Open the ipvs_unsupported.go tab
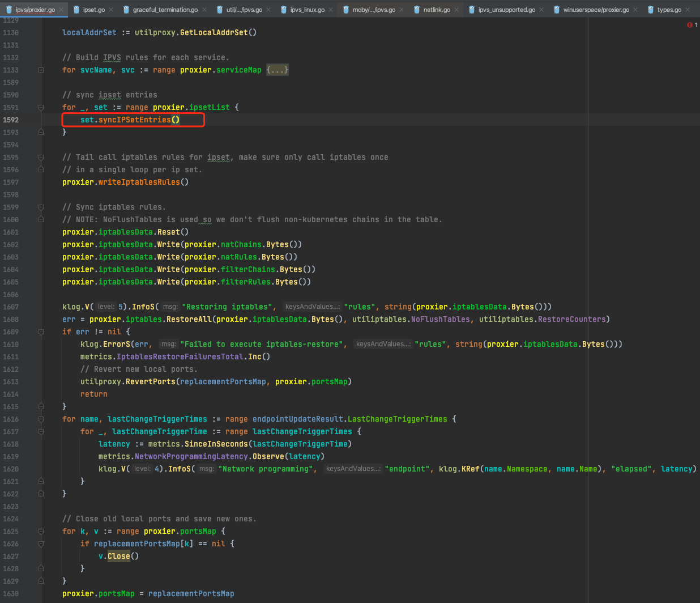Screen dimensions: 700x603 click(507, 10)
